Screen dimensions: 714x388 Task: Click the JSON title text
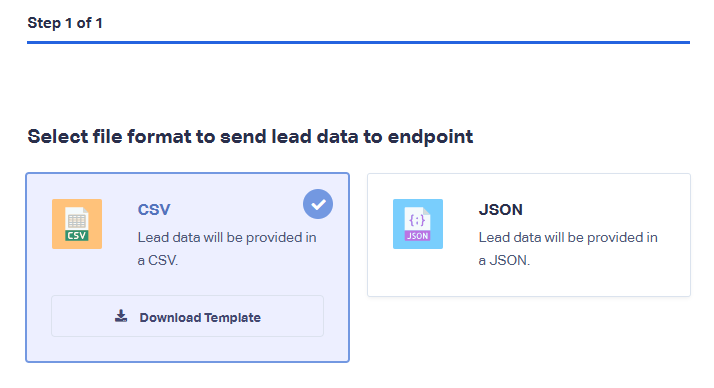click(500, 209)
